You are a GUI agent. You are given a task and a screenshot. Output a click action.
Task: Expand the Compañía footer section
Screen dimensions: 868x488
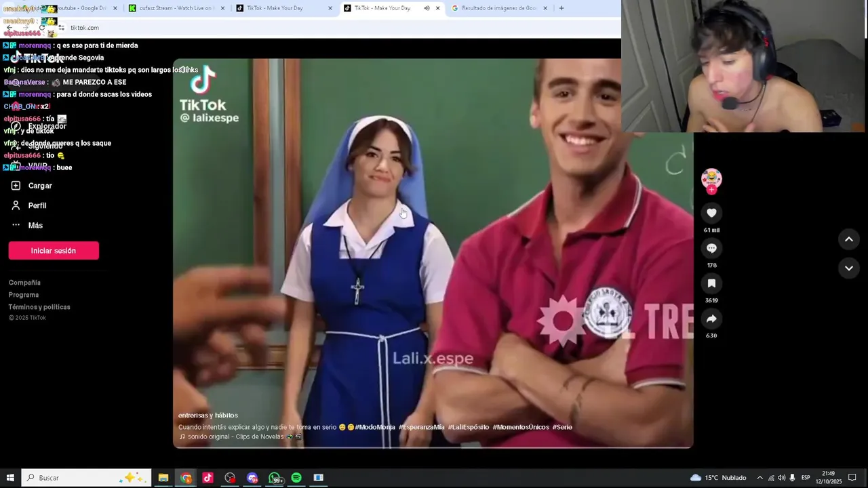click(24, 283)
